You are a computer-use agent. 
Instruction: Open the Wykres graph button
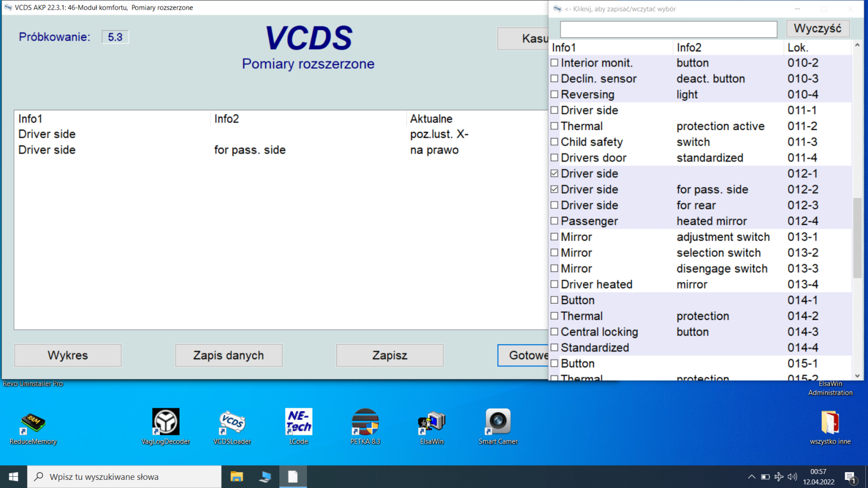68,355
